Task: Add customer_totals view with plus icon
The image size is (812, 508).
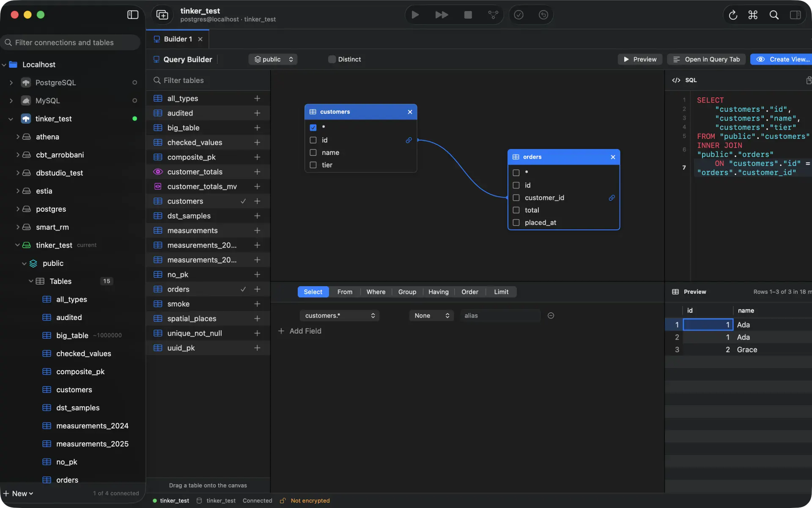Action: 257,171
